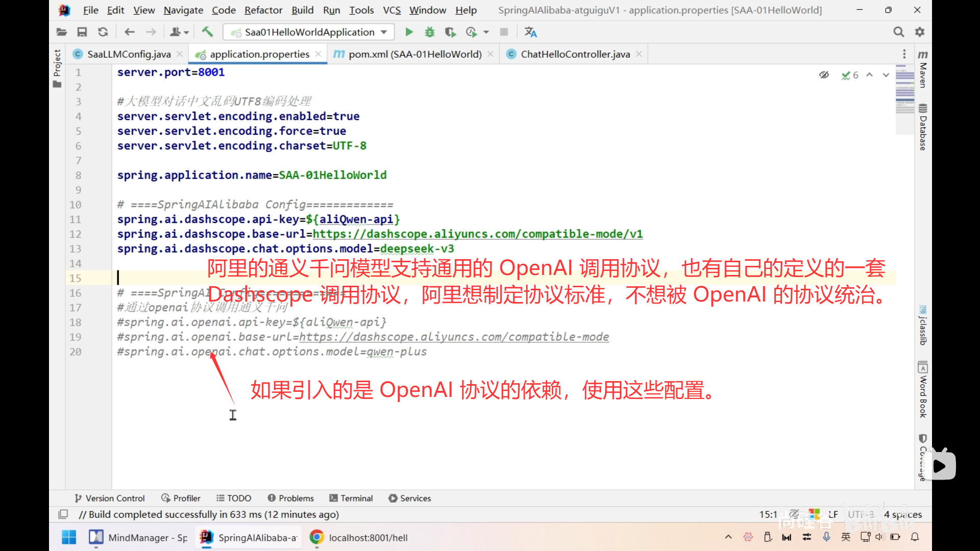Expand the profiler run options arrow

(x=486, y=32)
